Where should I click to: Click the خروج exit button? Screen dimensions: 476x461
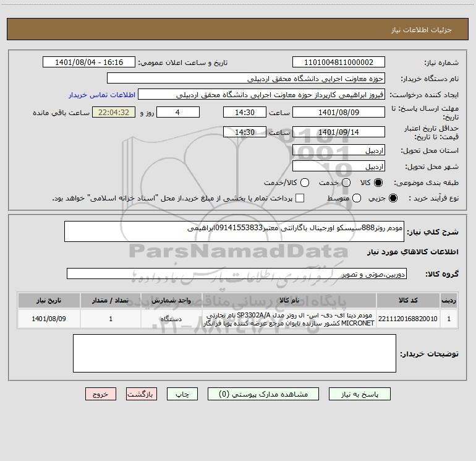[101, 394]
